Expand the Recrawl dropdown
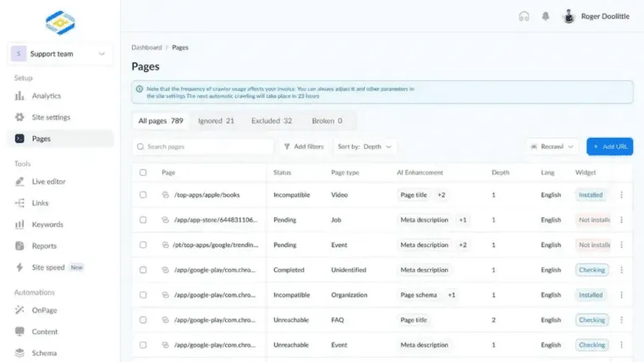The image size is (644, 362). tap(552, 146)
